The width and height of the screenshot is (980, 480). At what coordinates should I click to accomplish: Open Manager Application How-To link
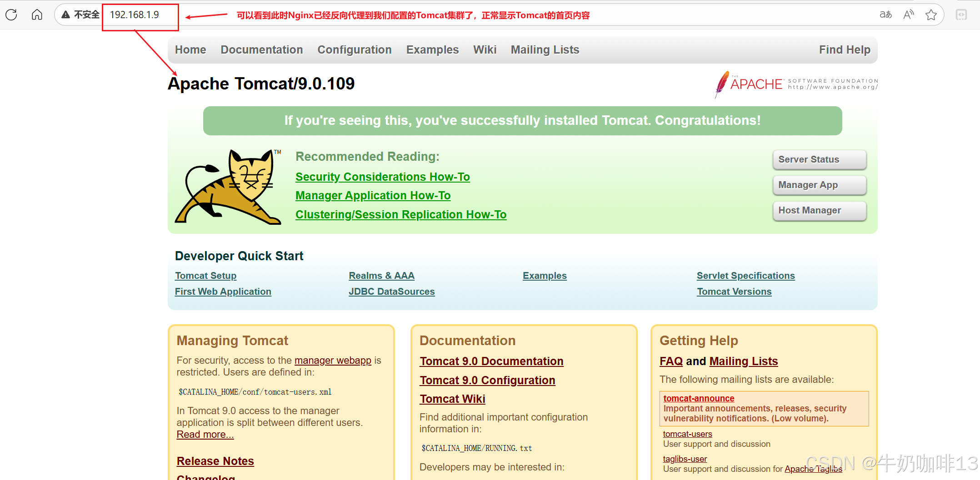(x=373, y=195)
